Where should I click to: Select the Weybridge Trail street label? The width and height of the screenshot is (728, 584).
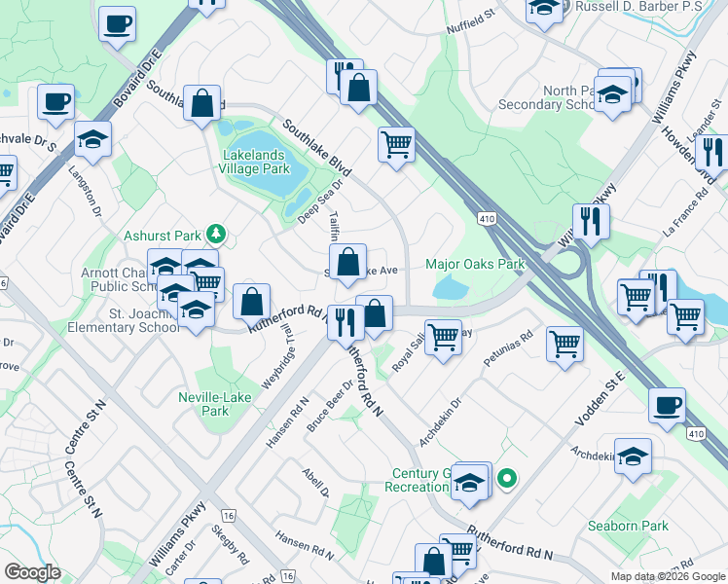tap(278, 356)
